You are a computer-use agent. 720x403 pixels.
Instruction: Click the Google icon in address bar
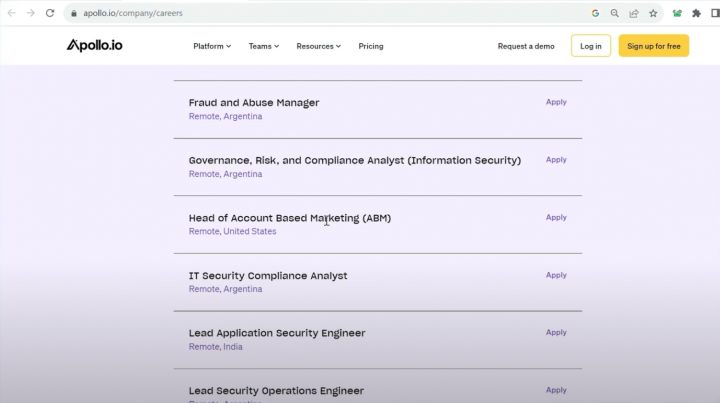click(596, 13)
